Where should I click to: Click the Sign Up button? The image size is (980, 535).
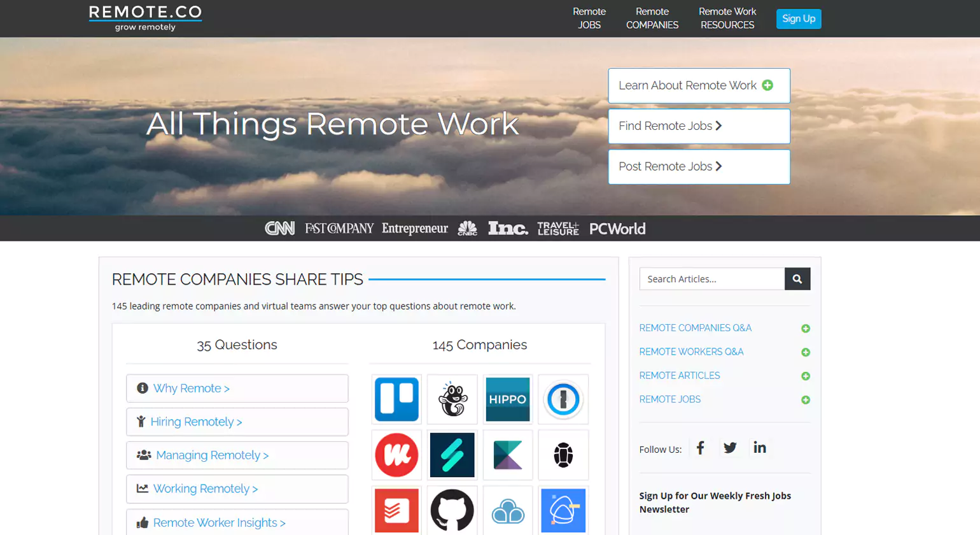point(798,18)
